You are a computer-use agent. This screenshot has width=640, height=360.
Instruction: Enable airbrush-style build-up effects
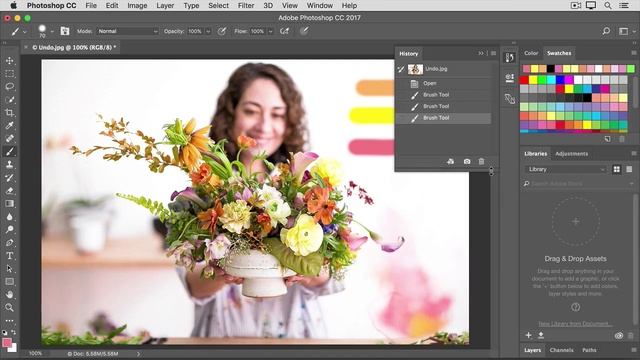pos(284,31)
